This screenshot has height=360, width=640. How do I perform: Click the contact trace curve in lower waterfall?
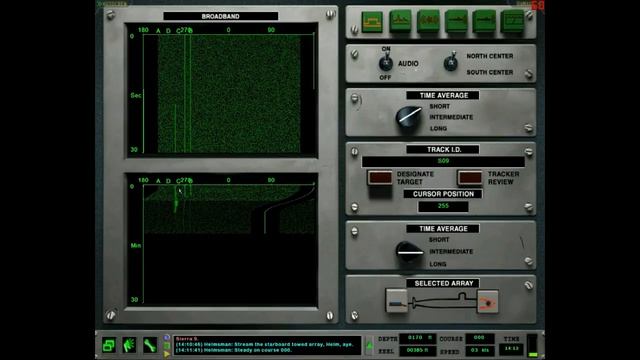[282, 203]
